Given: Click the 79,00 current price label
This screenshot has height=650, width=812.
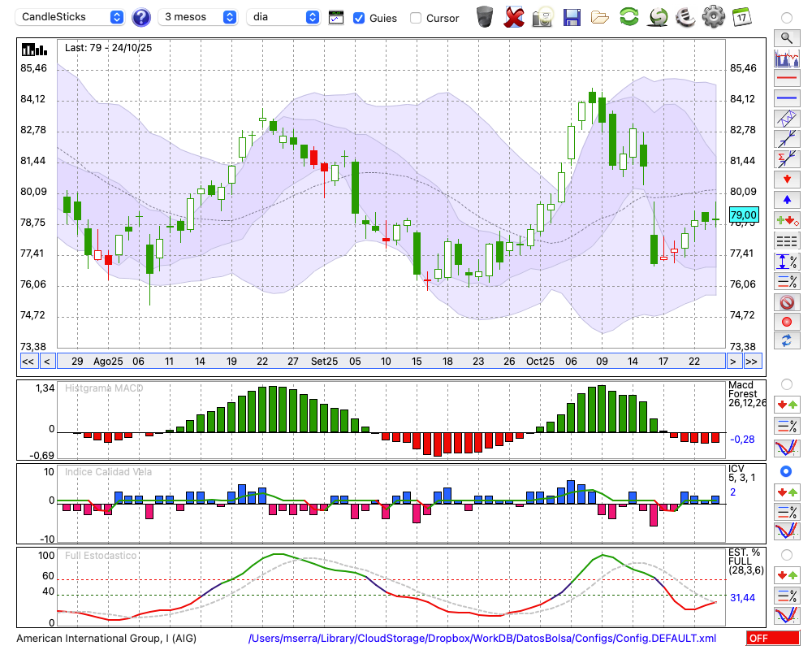Looking at the screenshot, I should pyautogui.click(x=744, y=214).
